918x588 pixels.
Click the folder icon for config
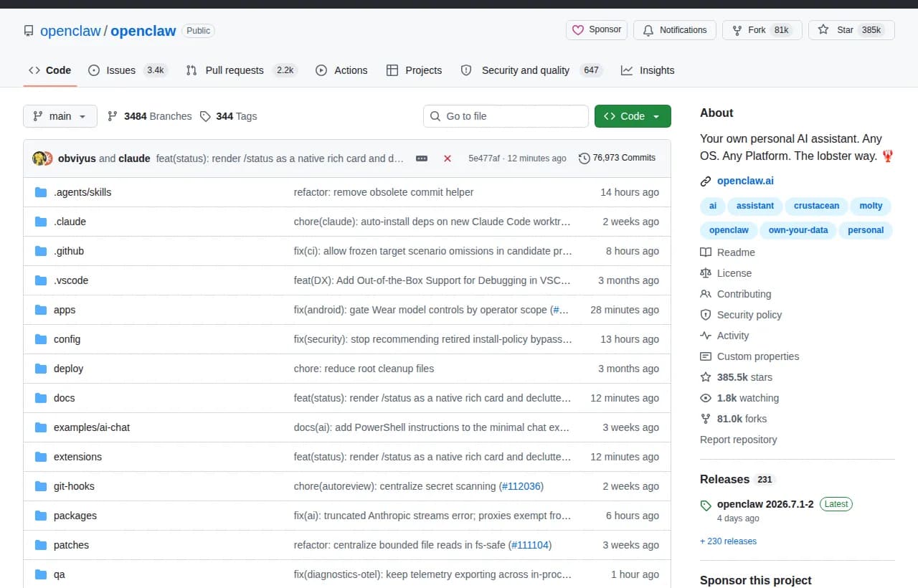click(x=41, y=339)
